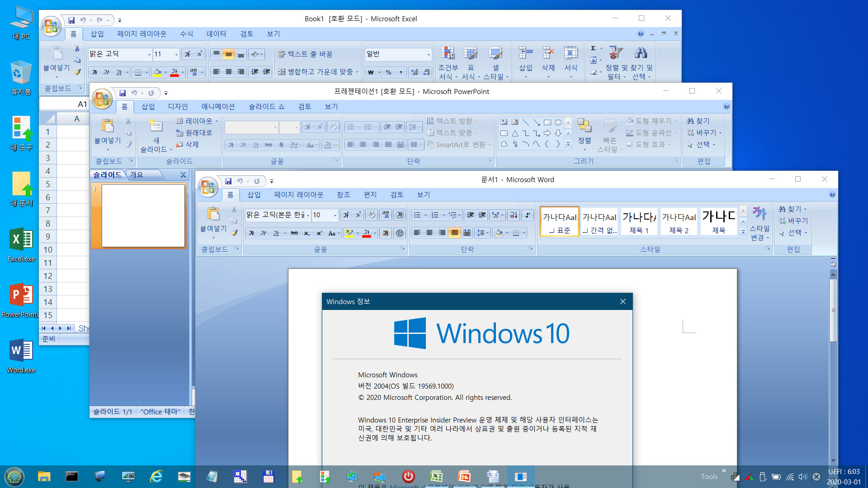
Task: Open Excel font name dropdown
Action: [149, 55]
